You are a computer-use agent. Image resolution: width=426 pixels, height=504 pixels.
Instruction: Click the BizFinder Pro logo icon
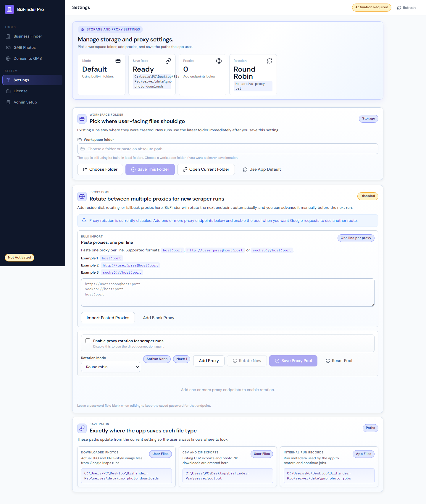click(x=9, y=9)
